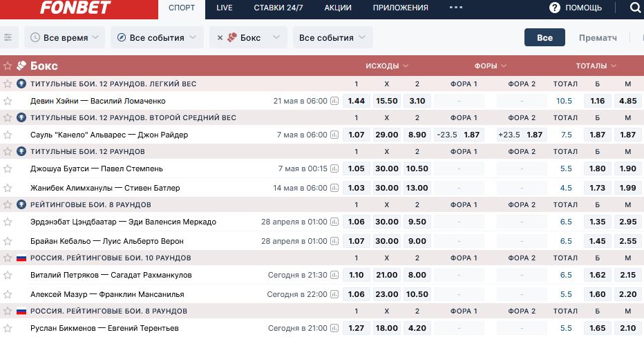Star the Петряков — Рахманкулов fight

pos(8,275)
